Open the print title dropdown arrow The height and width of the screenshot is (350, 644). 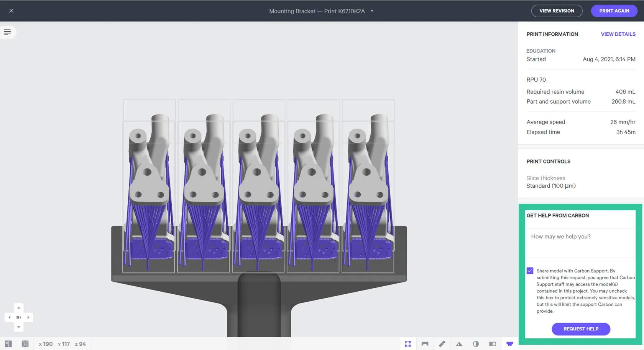(372, 11)
